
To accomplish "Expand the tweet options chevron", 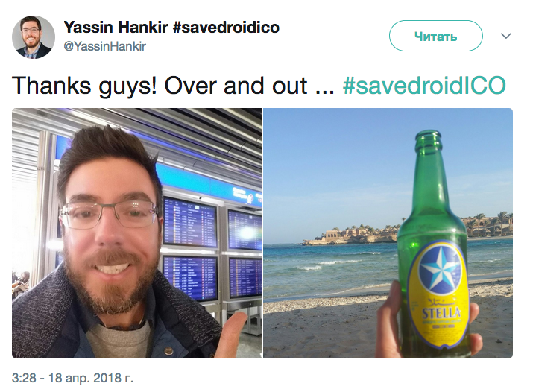I will [x=506, y=36].
